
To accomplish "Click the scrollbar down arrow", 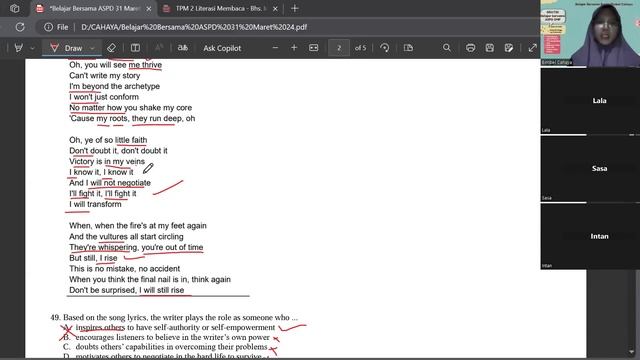I will coord(631,352).
